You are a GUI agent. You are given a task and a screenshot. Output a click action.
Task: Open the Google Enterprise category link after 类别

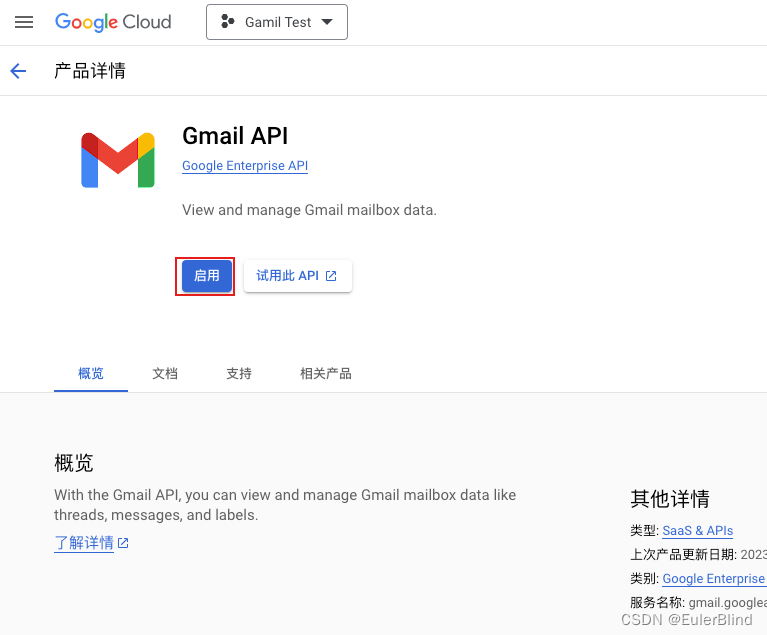coord(714,579)
